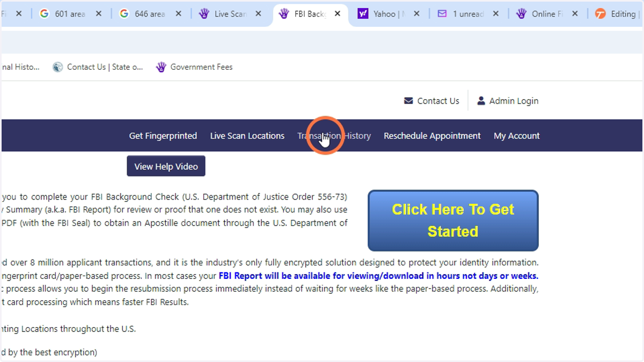Screen dimensions: 644x362
Task: Switch to the '646 area' Google tab
Action: point(150,14)
